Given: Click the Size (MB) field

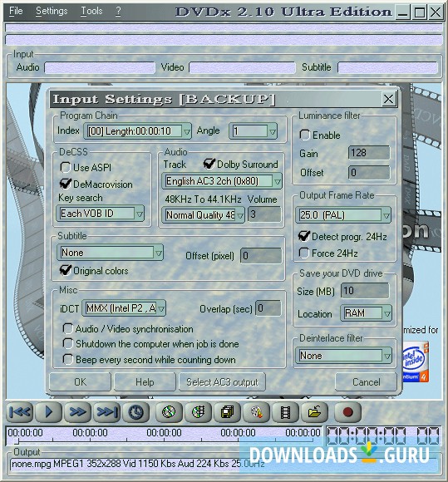Looking at the screenshot, I should tap(365, 291).
